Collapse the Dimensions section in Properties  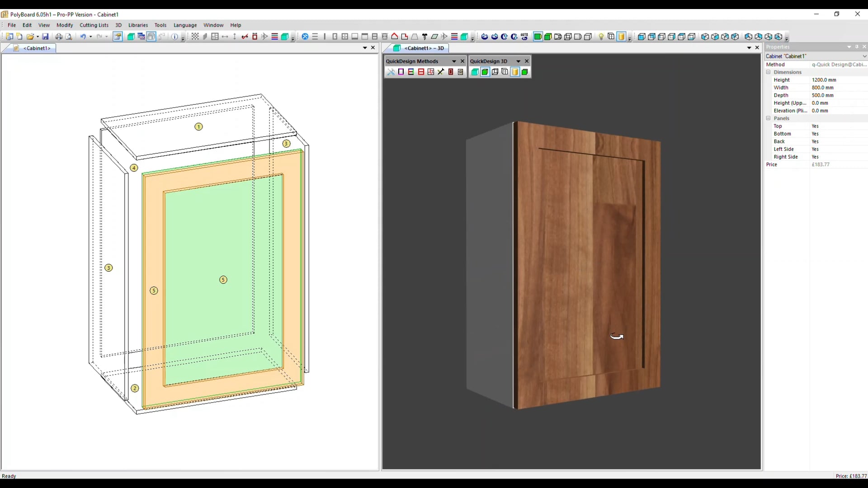coord(769,72)
